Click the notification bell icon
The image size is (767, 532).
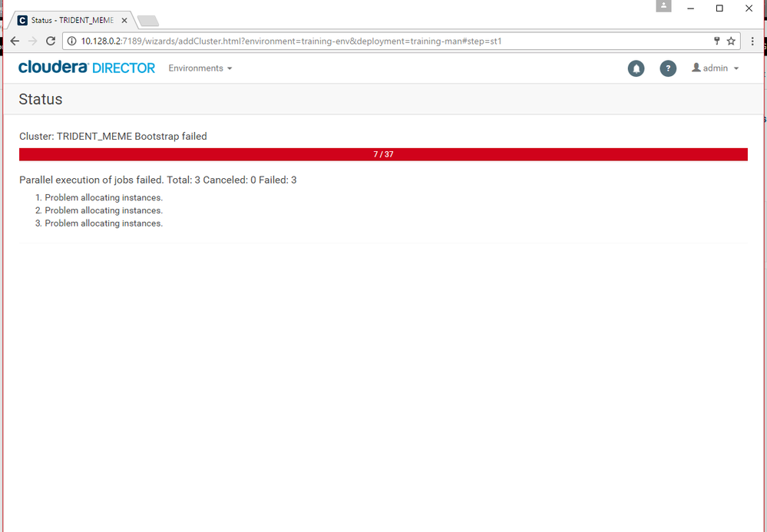[636, 68]
